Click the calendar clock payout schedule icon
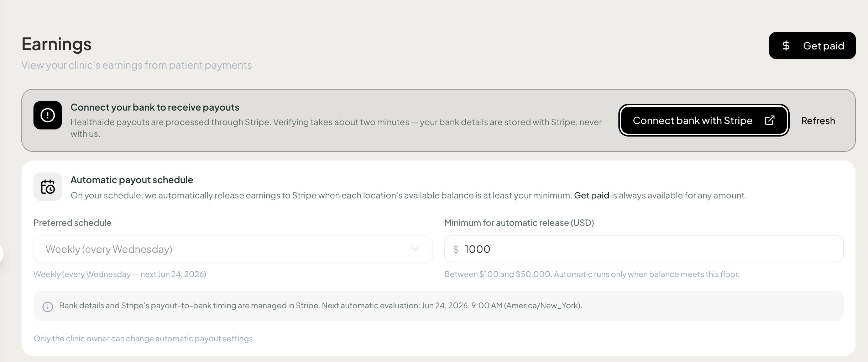This screenshot has height=362, width=868. click(x=48, y=187)
